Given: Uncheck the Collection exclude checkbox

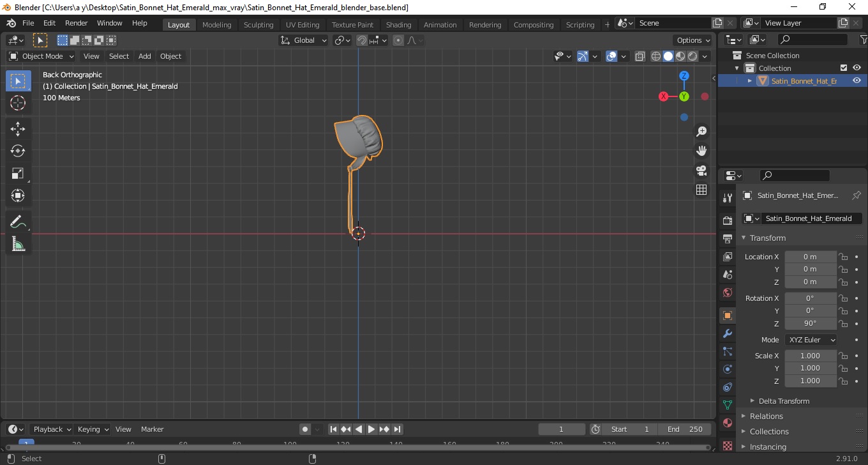Looking at the screenshot, I should pyautogui.click(x=844, y=68).
